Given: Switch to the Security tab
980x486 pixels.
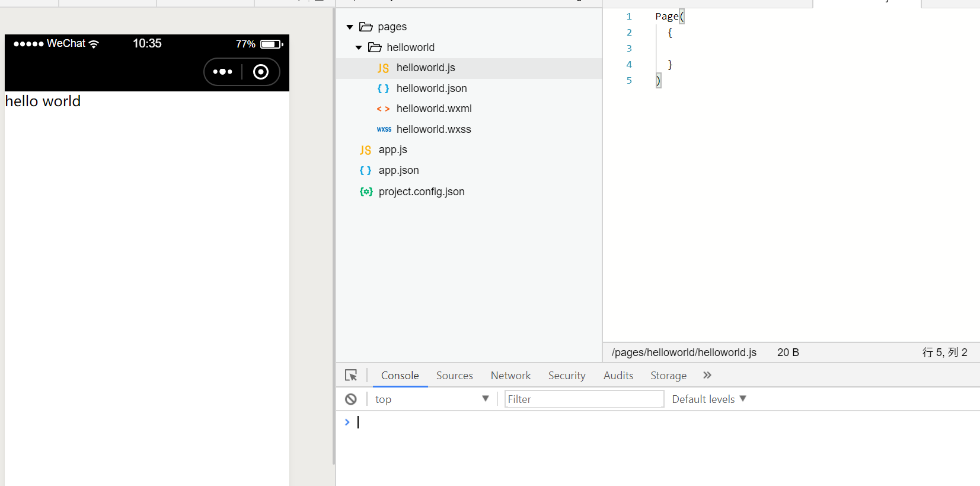Looking at the screenshot, I should (567, 376).
